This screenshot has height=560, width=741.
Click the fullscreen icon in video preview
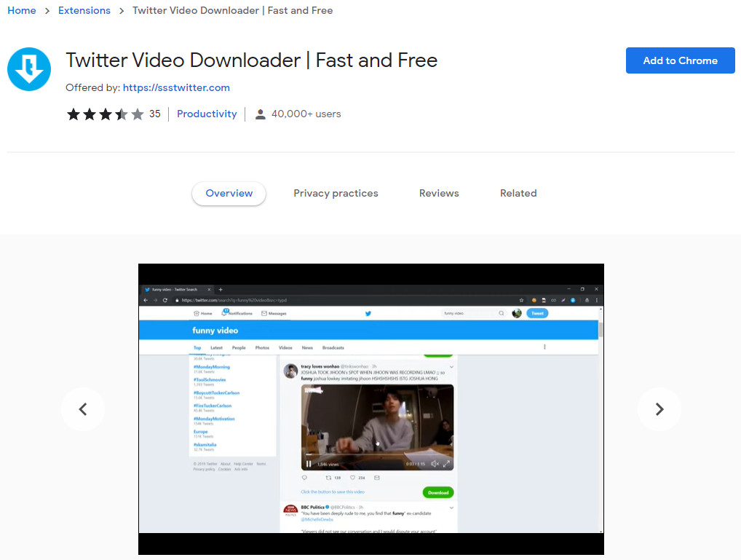click(x=447, y=464)
